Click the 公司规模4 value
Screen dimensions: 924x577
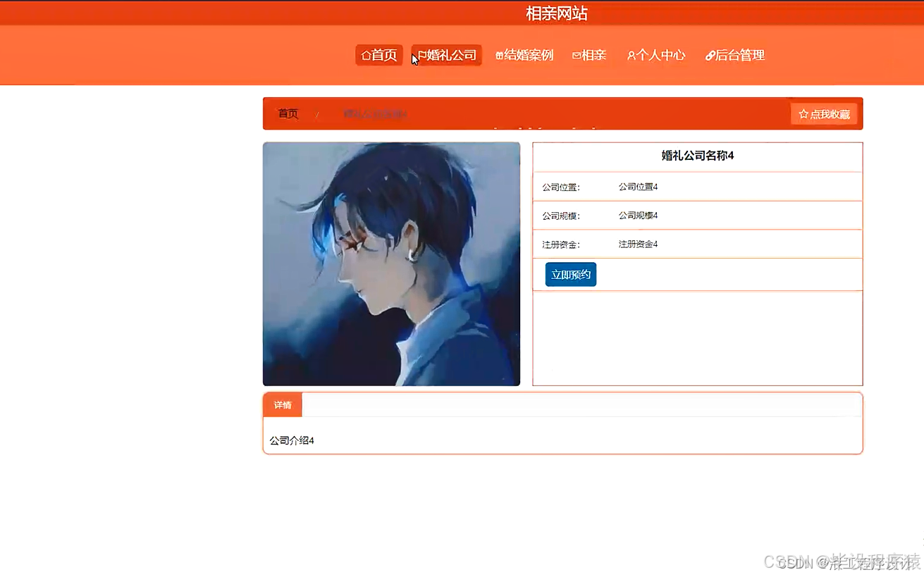pos(638,216)
